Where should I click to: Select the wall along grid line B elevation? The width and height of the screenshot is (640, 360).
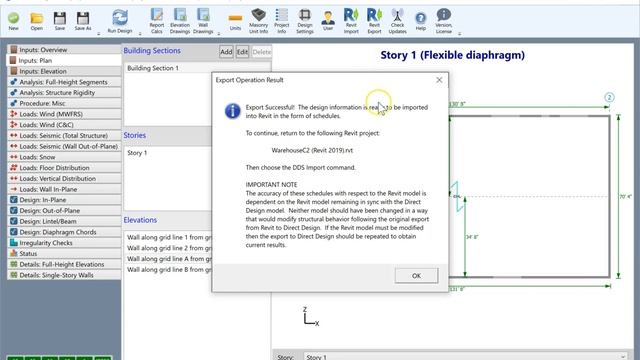coord(168,270)
